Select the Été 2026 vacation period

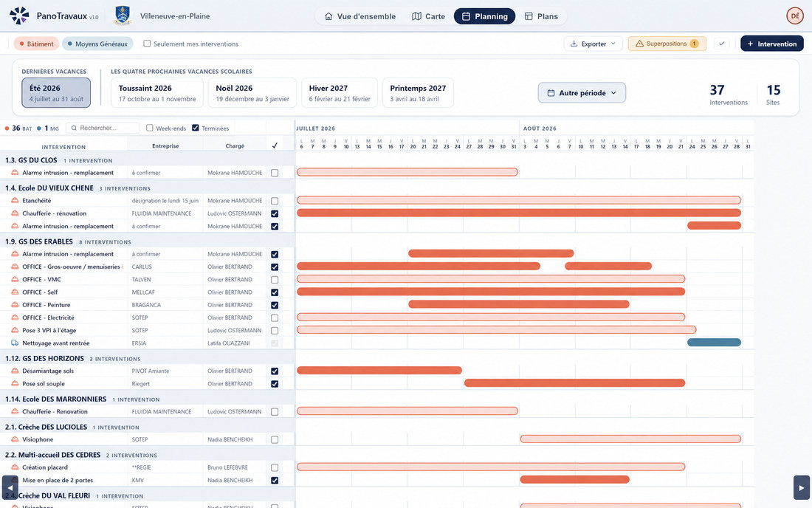(x=56, y=93)
